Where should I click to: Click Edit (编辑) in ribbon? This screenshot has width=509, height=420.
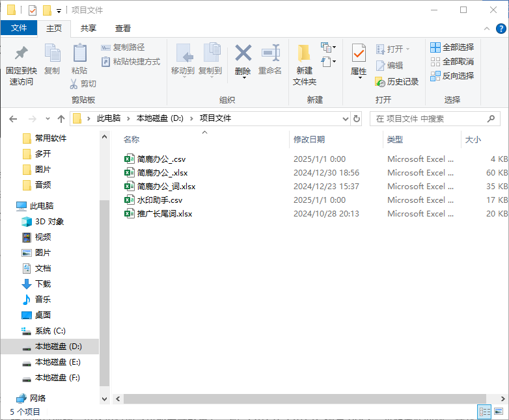[389, 66]
